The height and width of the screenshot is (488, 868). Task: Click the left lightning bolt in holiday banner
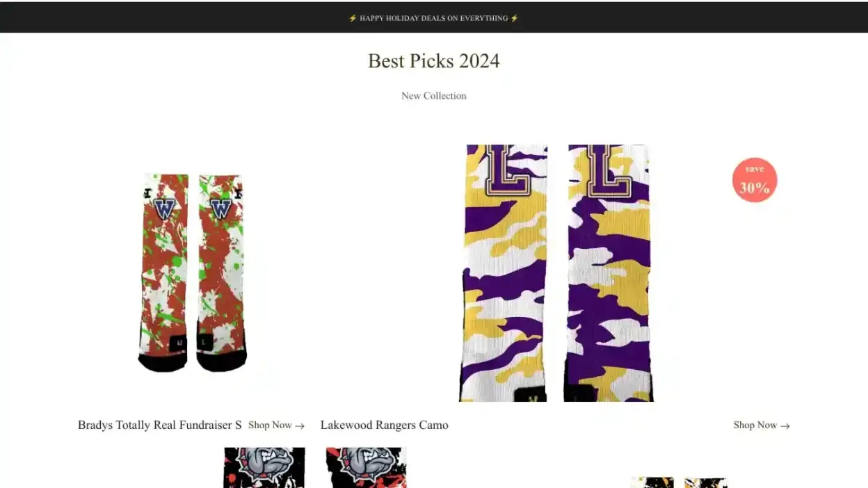click(x=353, y=19)
